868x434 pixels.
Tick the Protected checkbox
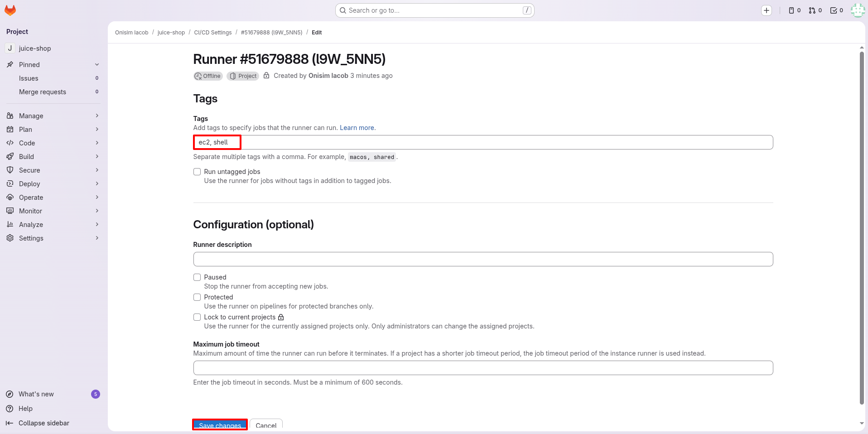tap(197, 297)
